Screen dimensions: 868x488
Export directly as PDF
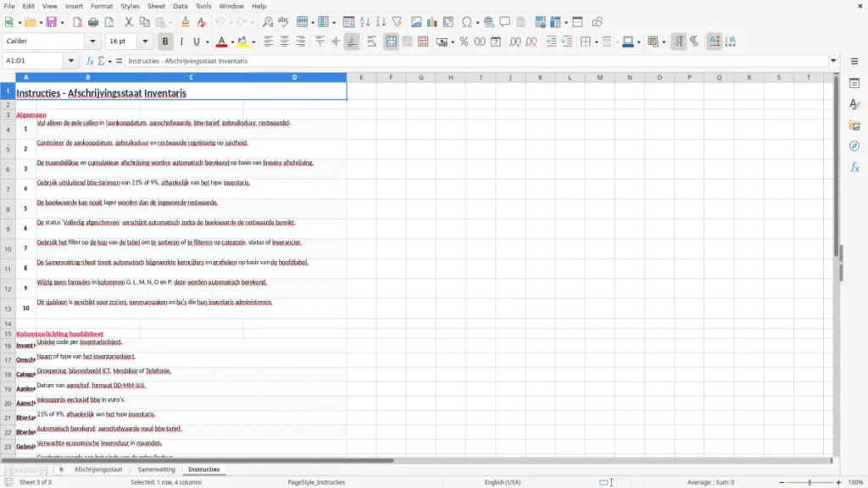click(77, 22)
